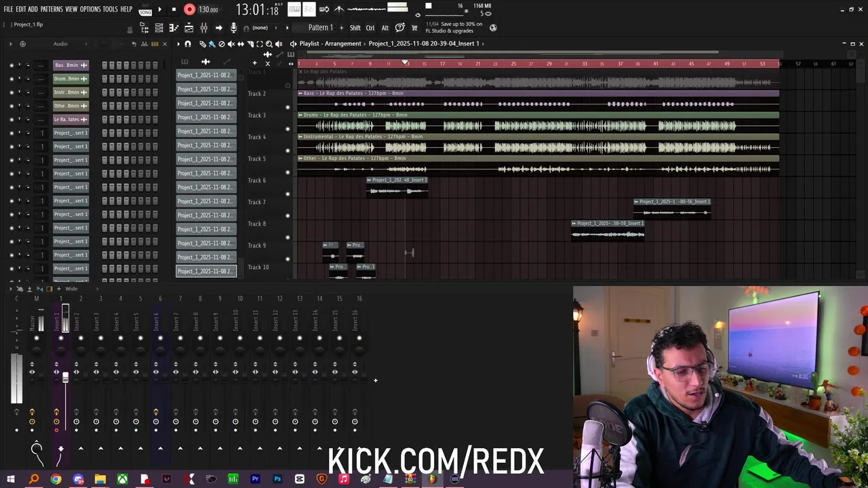Image resolution: width=868 pixels, height=488 pixels.
Task: Open Premiere Pro from taskbar
Action: 255,479
